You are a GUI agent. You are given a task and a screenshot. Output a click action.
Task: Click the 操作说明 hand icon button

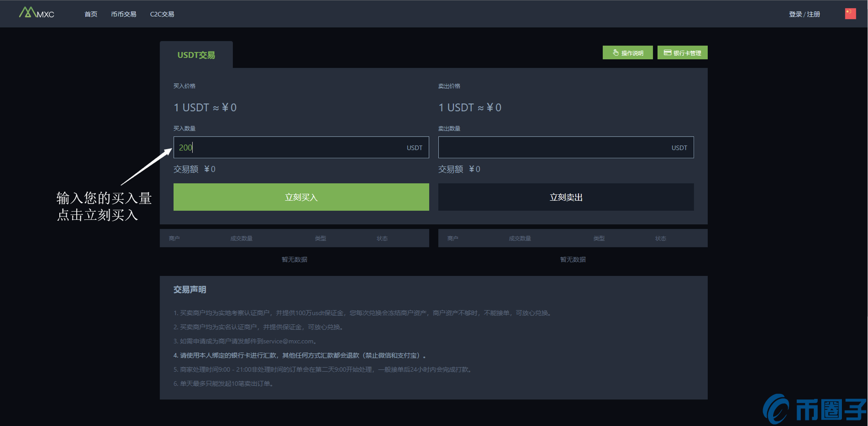click(627, 53)
